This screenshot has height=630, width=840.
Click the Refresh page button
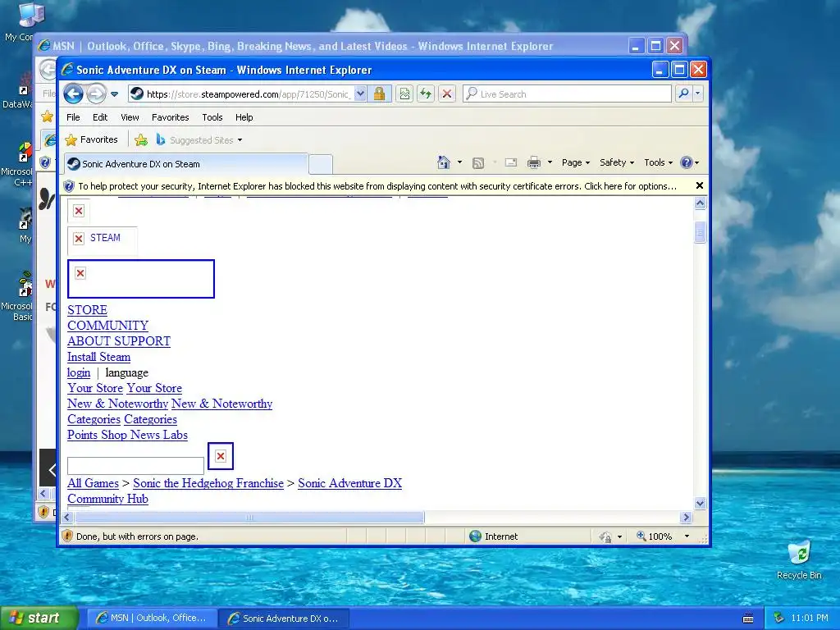click(x=426, y=94)
